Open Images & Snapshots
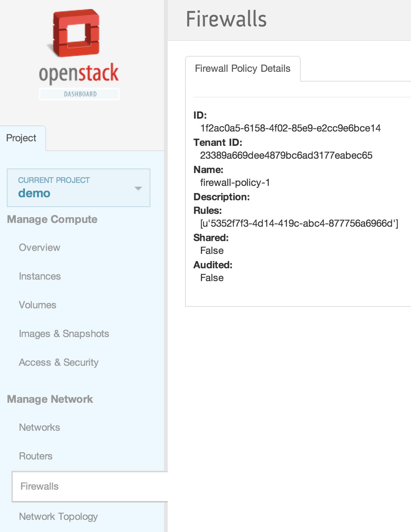Viewport: 411px width, 532px height. [x=64, y=334]
